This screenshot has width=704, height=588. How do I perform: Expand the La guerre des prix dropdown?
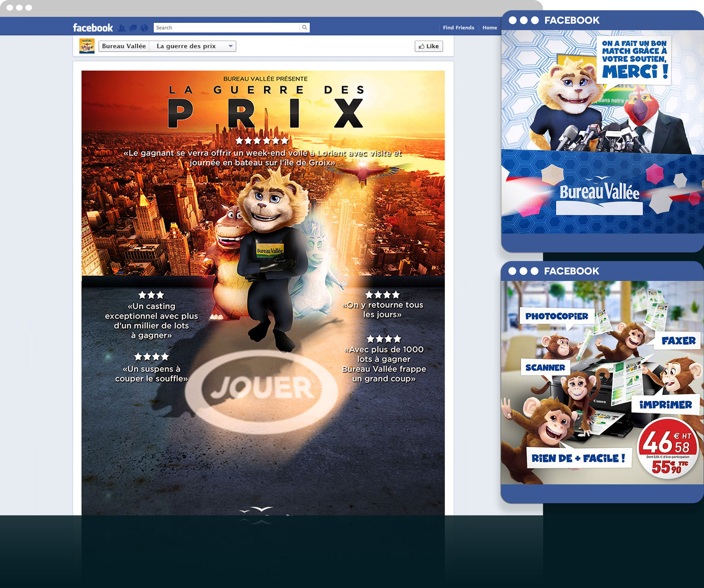(x=186, y=46)
